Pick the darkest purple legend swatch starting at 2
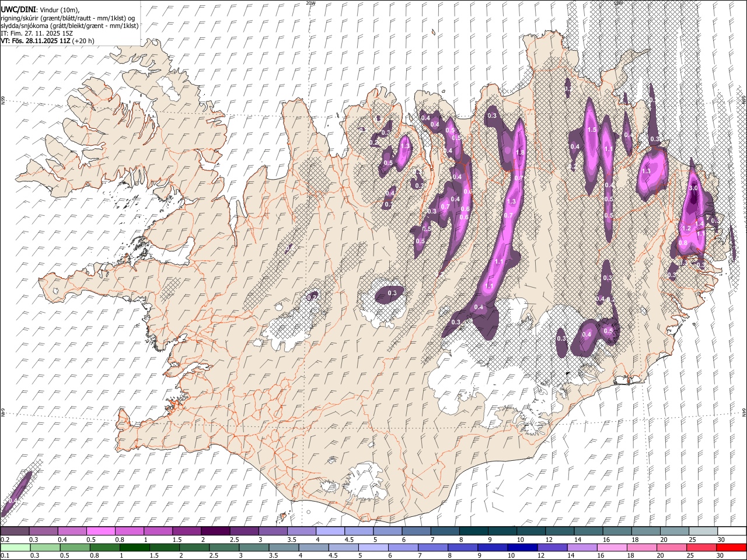Screen dimensions: 747x560 tap(215, 531)
